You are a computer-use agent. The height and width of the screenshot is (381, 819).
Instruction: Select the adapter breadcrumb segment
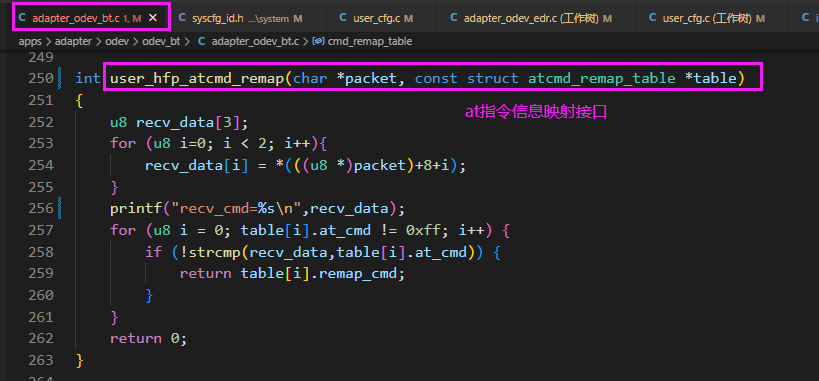click(x=72, y=41)
